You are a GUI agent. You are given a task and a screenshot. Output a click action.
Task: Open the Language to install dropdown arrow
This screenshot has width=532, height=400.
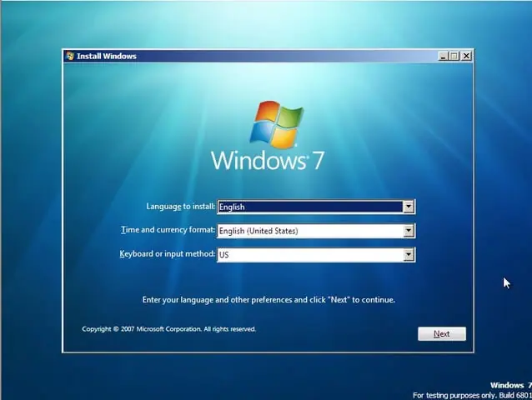point(408,207)
